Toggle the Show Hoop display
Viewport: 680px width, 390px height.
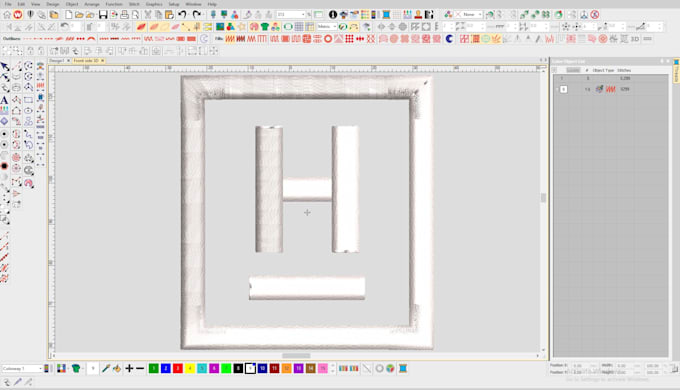click(x=288, y=27)
